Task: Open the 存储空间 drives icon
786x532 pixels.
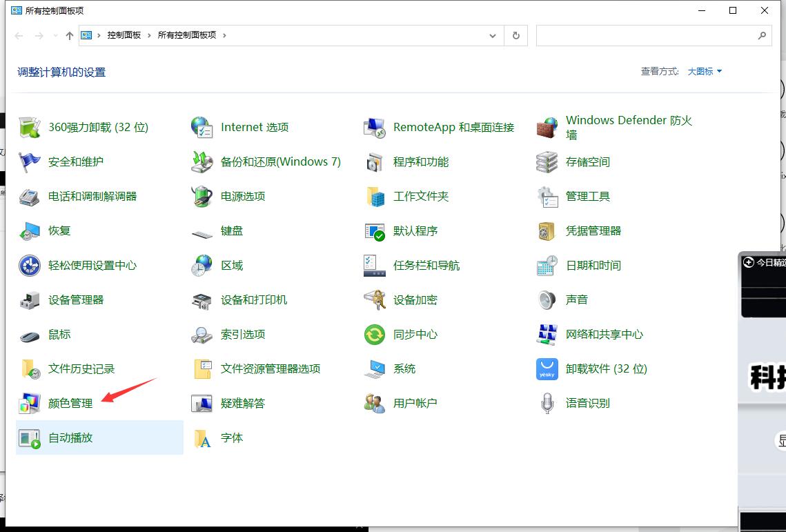Action: (x=547, y=162)
